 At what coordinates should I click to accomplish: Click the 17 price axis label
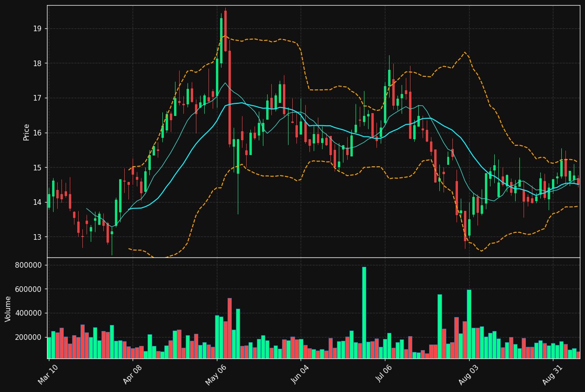[37, 98]
